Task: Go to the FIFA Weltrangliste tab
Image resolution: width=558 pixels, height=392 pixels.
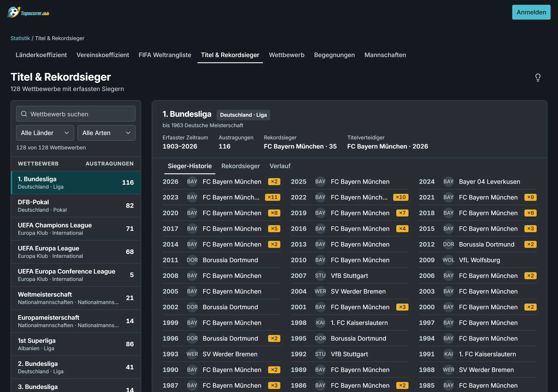Action: pyautogui.click(x=165, y=55)
